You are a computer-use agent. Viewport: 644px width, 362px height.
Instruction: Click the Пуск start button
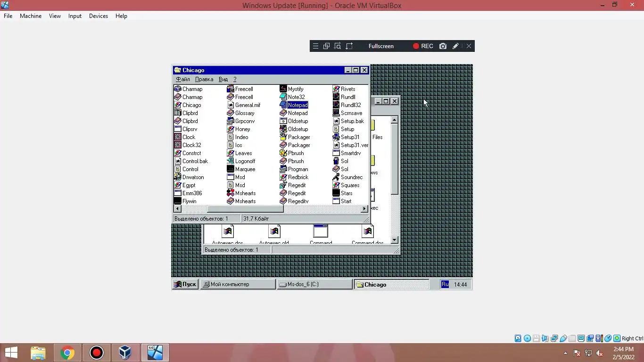pyautogui.click(x=185, y=284)
